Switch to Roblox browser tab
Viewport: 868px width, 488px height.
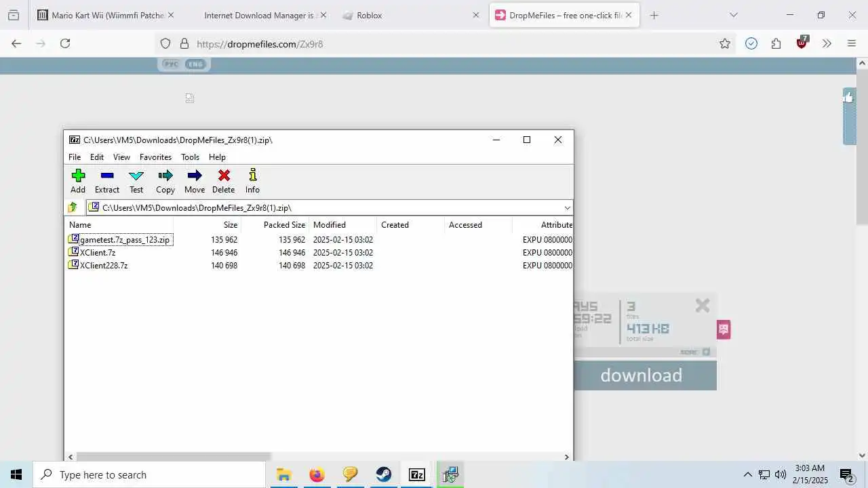click(x=411, y=15)
